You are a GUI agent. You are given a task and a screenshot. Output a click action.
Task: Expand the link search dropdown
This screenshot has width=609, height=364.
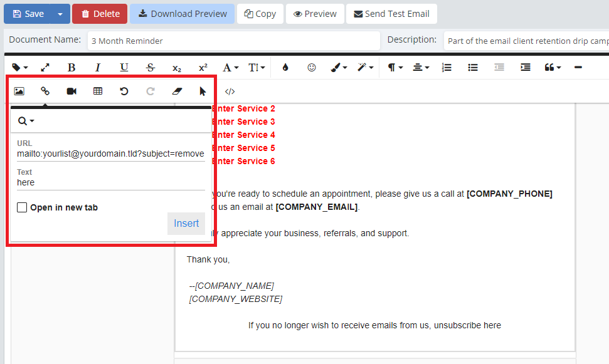coord(26,121)
